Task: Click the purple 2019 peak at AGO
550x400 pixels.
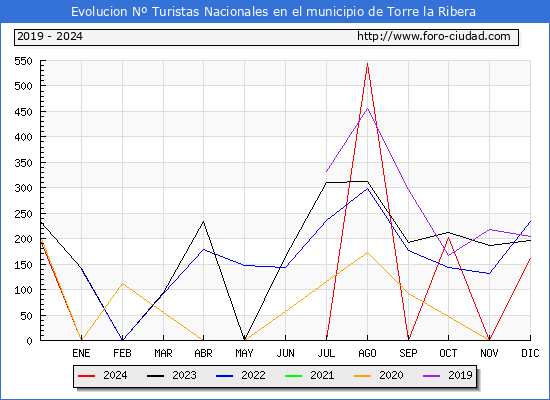Action: pos(367,108)
